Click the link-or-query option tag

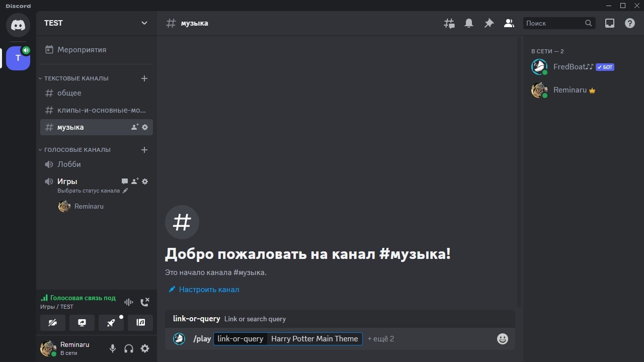pos(240,339)
